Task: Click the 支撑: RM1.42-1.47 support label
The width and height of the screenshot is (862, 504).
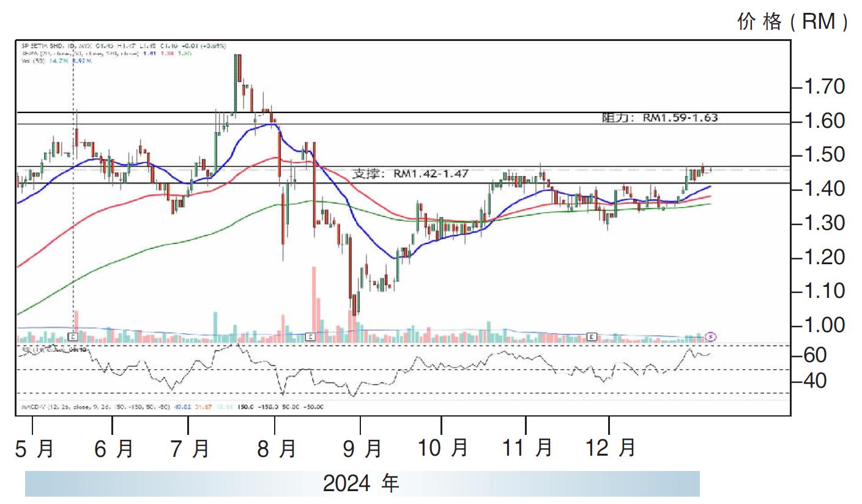Action: [x=411, y=174]
